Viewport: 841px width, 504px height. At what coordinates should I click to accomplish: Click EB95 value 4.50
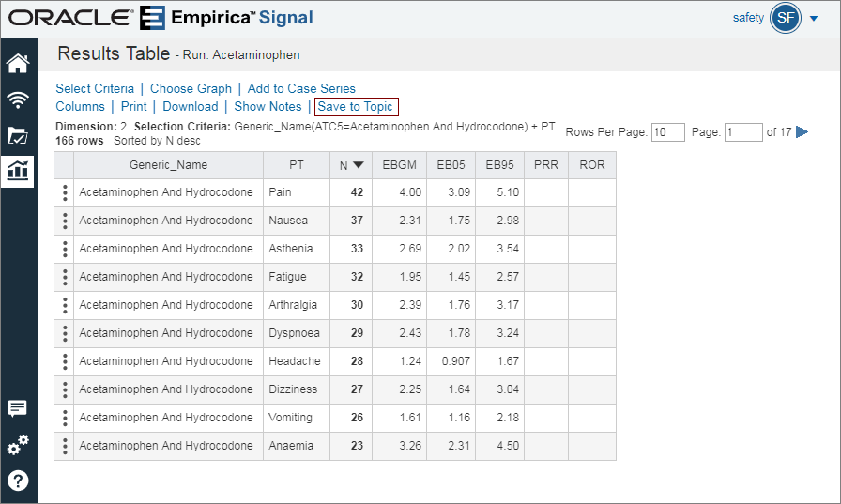[499, 446]
